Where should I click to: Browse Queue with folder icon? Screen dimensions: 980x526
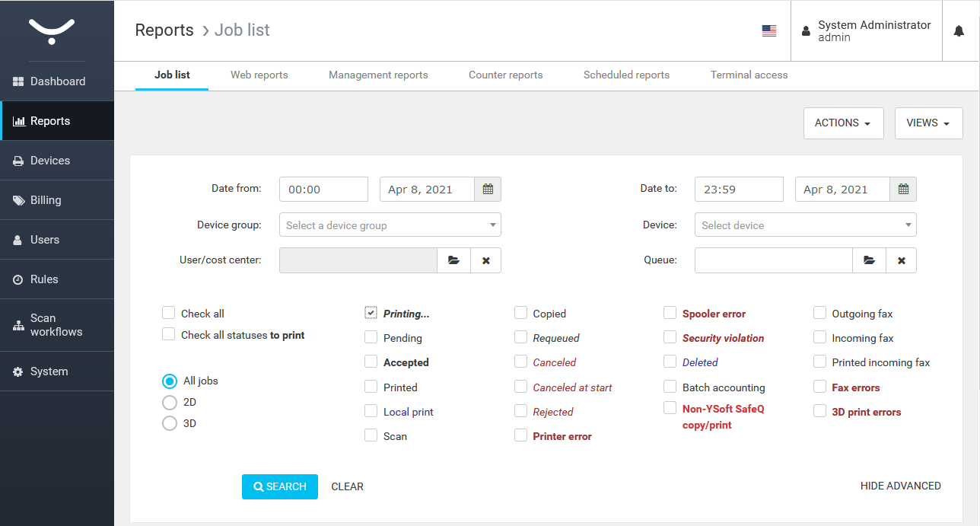point(870,260)
